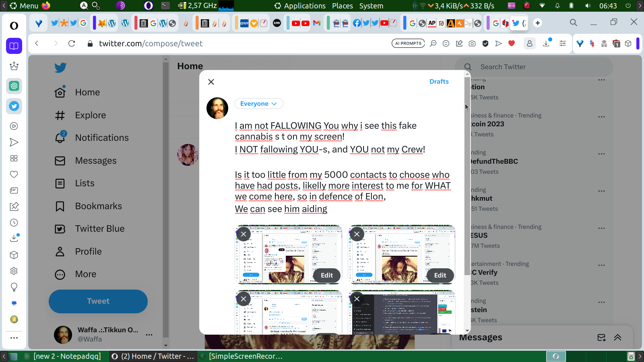Open the Extensions cube in Opera sidebar

(x=14, y=255)
